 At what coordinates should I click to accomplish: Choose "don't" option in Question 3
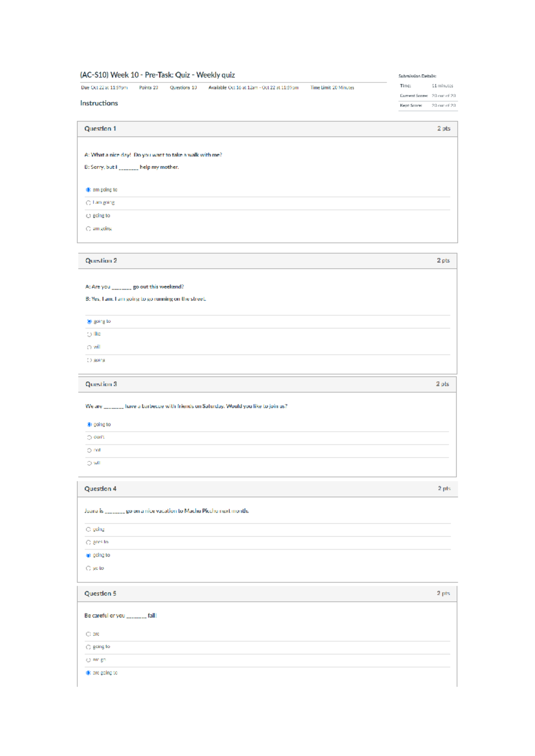[89, 437]
